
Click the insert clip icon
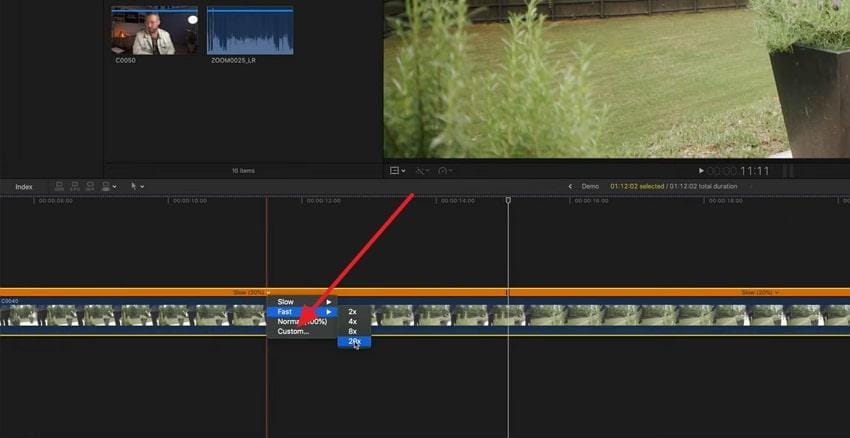point(75,186)
